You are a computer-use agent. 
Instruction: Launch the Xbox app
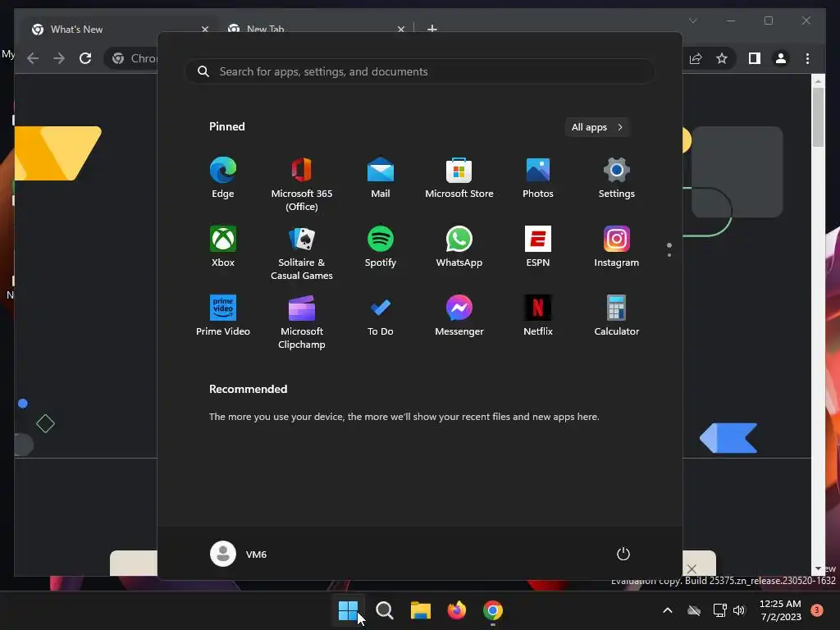click(x=223, y=246)
